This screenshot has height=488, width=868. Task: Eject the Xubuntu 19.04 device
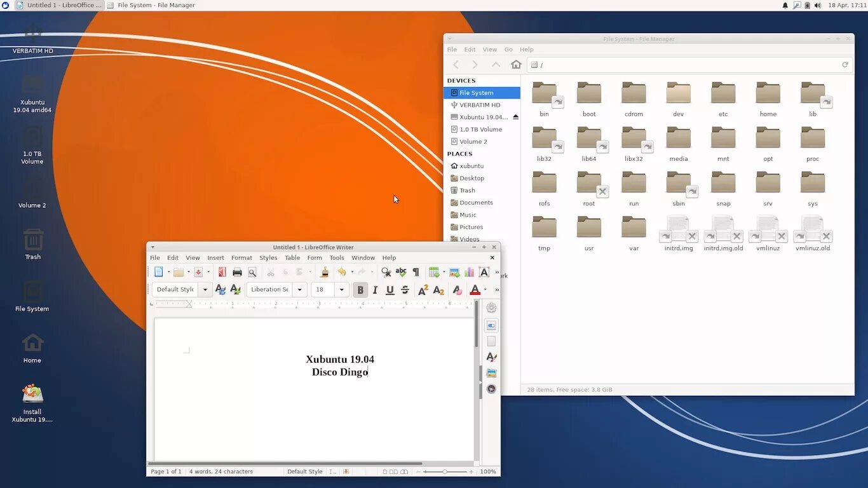coord(515,117)
